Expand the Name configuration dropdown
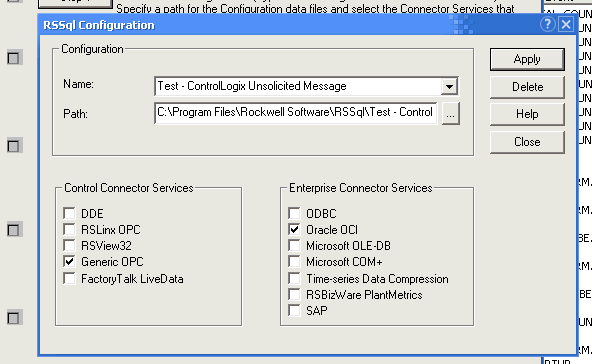The width and height of the screenshot is (592, 364). pyautogui.click(x=449, y=86)
